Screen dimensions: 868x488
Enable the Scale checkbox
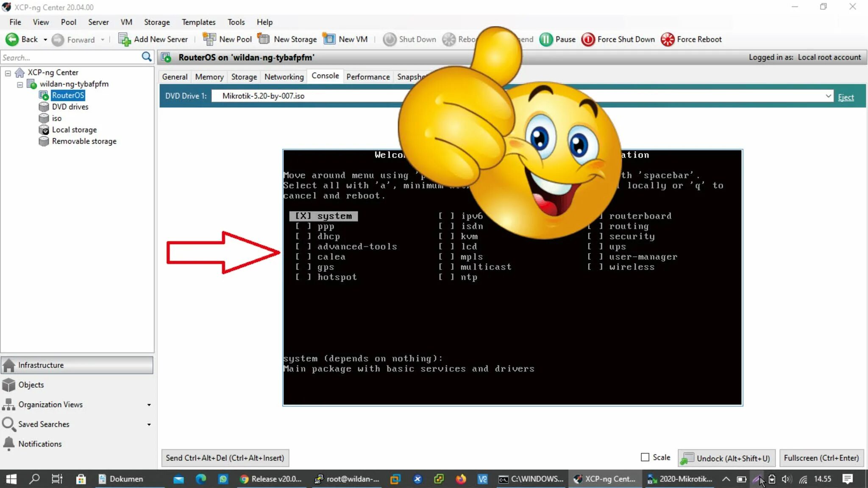(645, 457)
